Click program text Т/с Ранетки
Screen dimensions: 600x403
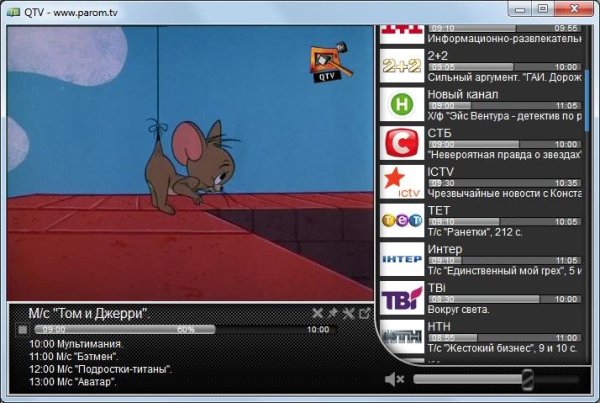(x=475, y=232)
